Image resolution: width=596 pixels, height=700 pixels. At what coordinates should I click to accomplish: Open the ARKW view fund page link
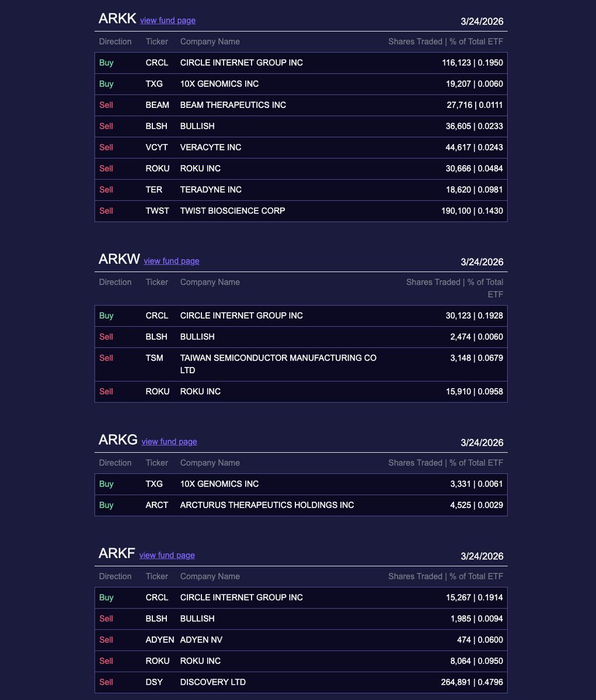(x=172, y=261)
